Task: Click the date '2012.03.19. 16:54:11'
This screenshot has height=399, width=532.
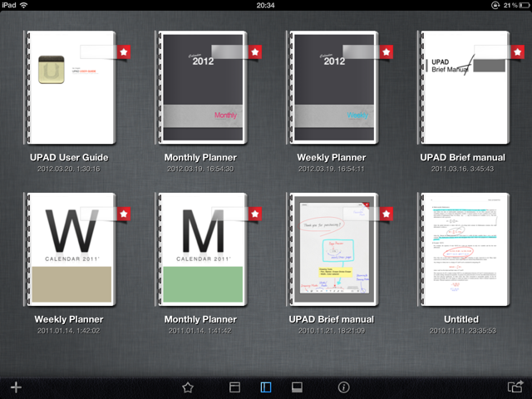Action: tap(331, 169)
